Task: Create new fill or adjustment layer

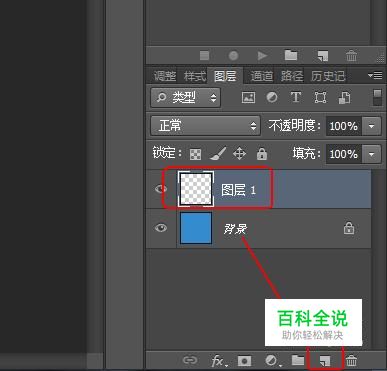Action: [273, 360]
